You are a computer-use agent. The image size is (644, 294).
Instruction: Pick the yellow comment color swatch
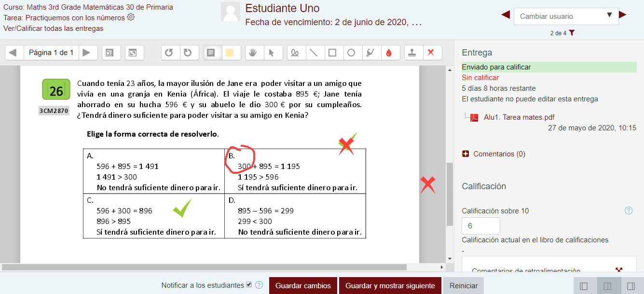tap(230, 53)
